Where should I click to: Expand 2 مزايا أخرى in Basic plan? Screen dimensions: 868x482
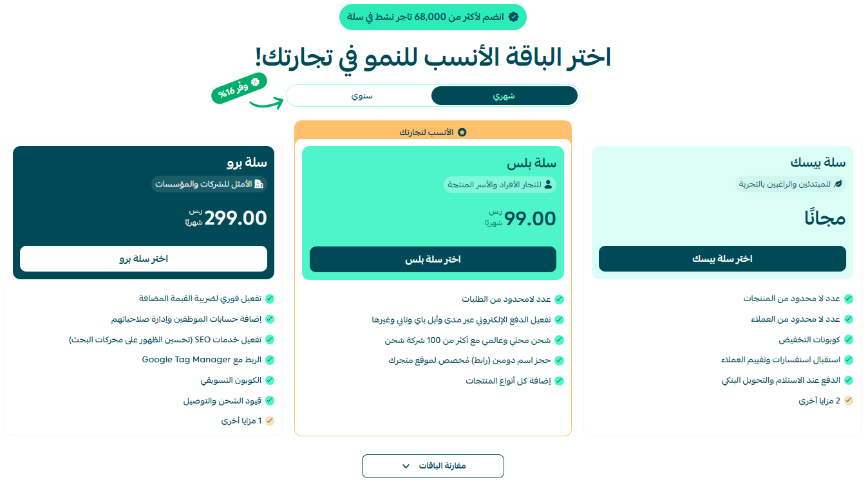click(820, 401)
